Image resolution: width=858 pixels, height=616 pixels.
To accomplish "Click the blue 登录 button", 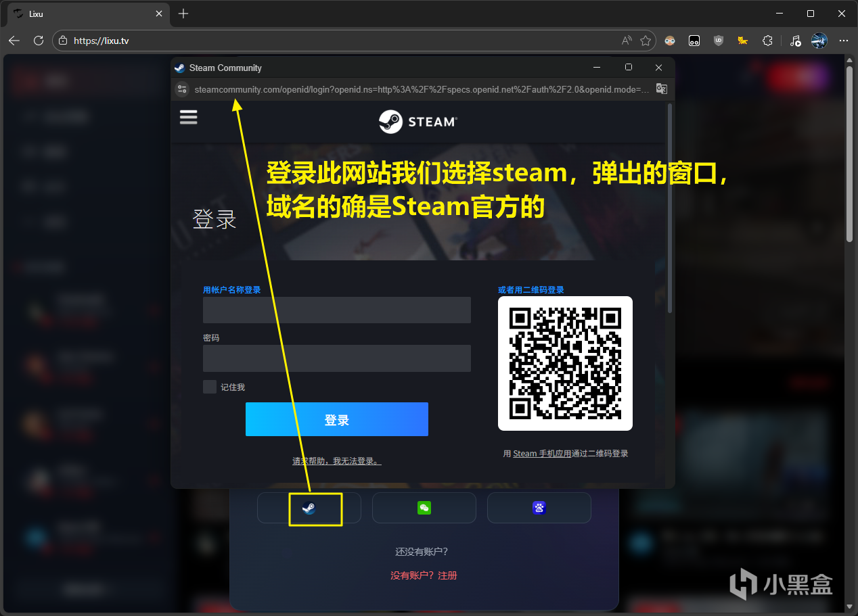I will click(x=336, y=420).
